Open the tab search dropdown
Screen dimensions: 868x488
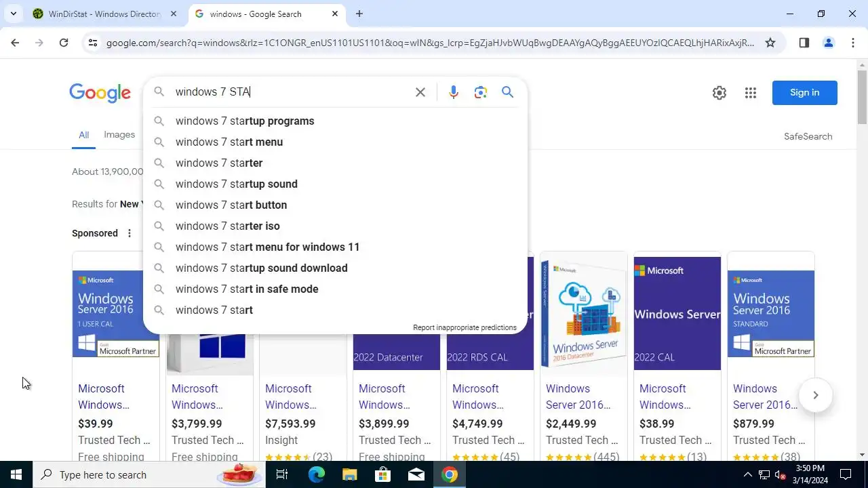click(14, 14)
